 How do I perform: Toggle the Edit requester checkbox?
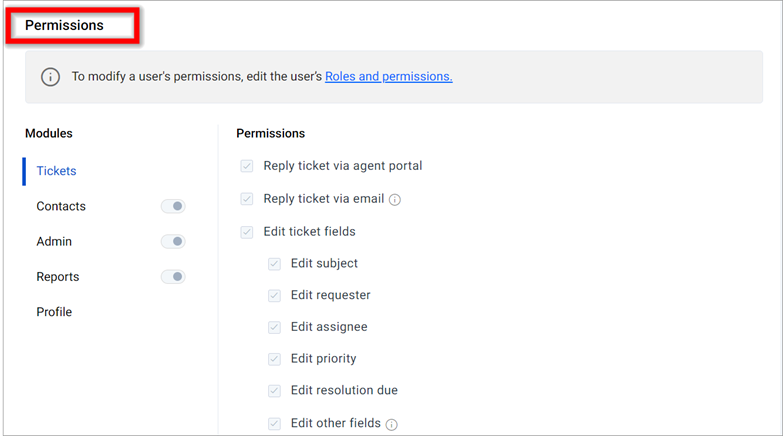(274, 296)
